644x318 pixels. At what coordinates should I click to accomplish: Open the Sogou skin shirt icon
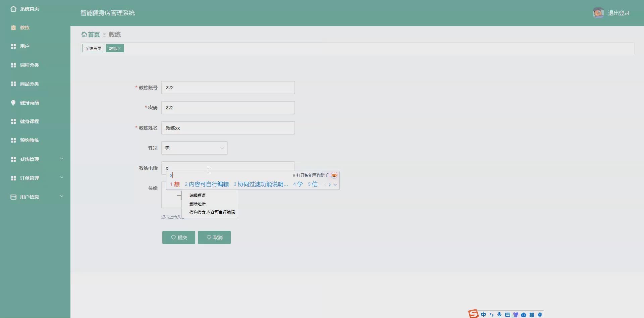click(516, 315)
